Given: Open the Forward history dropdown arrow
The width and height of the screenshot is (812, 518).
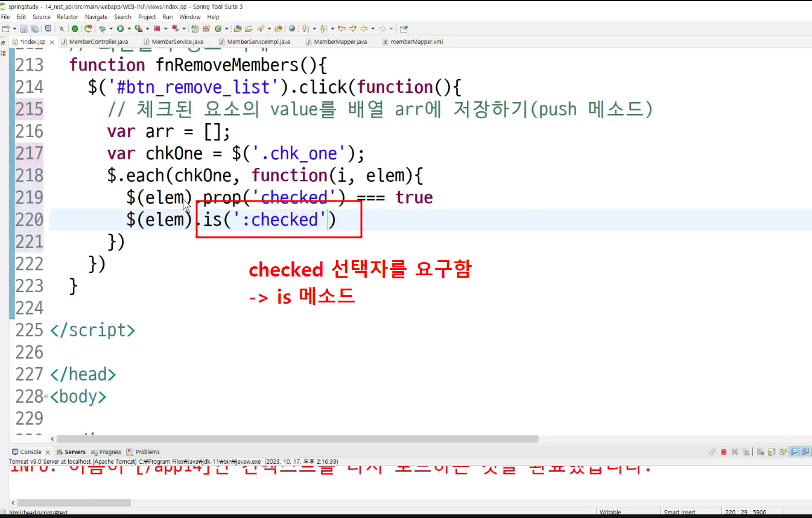Looking at the screenshot, I should (x=390, y=28).
